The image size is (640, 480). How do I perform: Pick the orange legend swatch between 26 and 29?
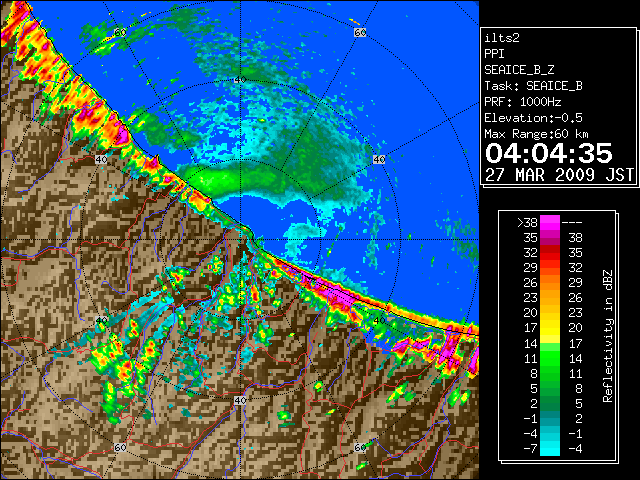point(550,283)
